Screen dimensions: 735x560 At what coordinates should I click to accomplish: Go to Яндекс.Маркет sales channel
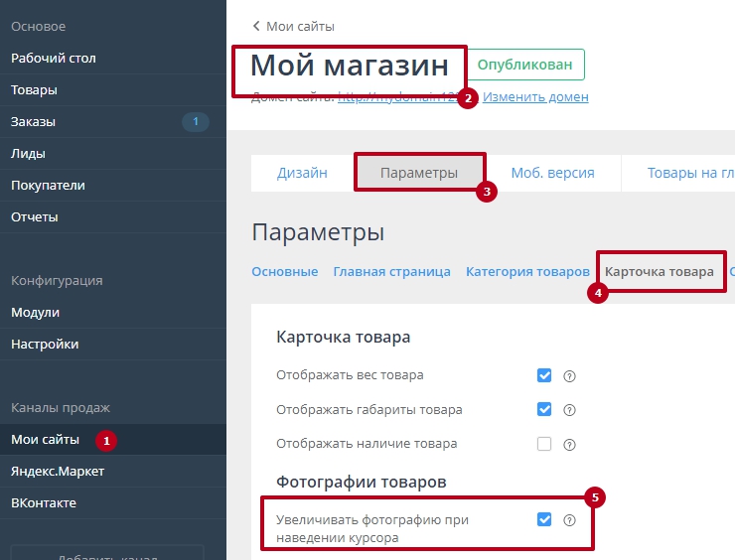coord(57,472)
